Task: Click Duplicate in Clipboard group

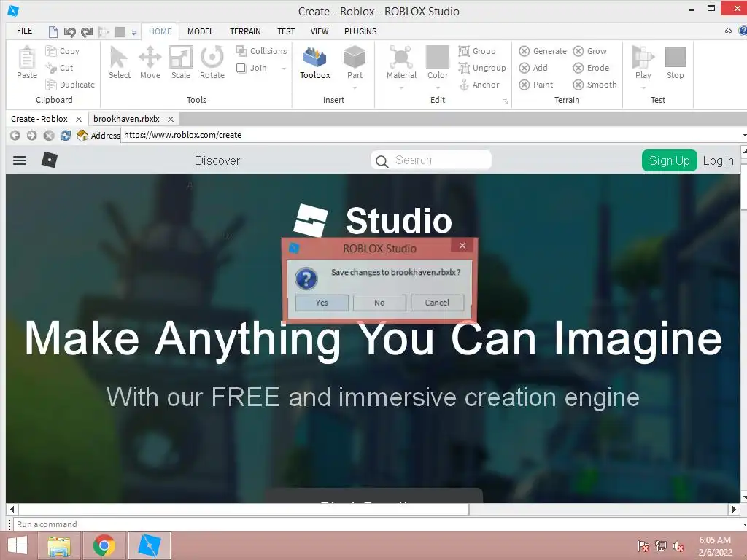Action: pyautogui.click(x=70, y=85)
